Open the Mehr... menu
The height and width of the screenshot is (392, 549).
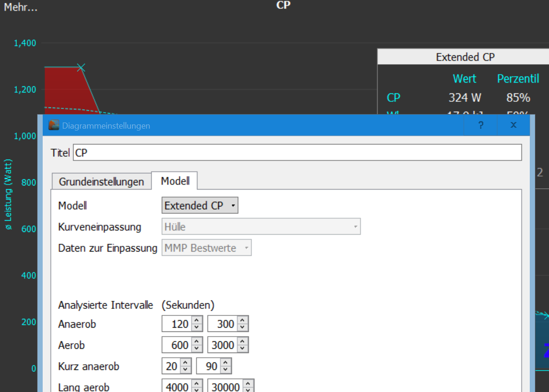point(21,8)
